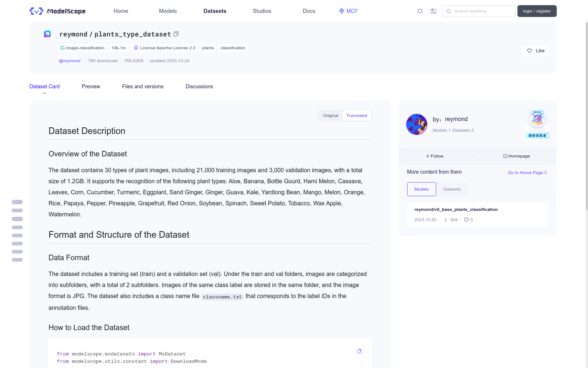Open the Docs menu
Screen dimensions: 588x368
pos(309,11)
